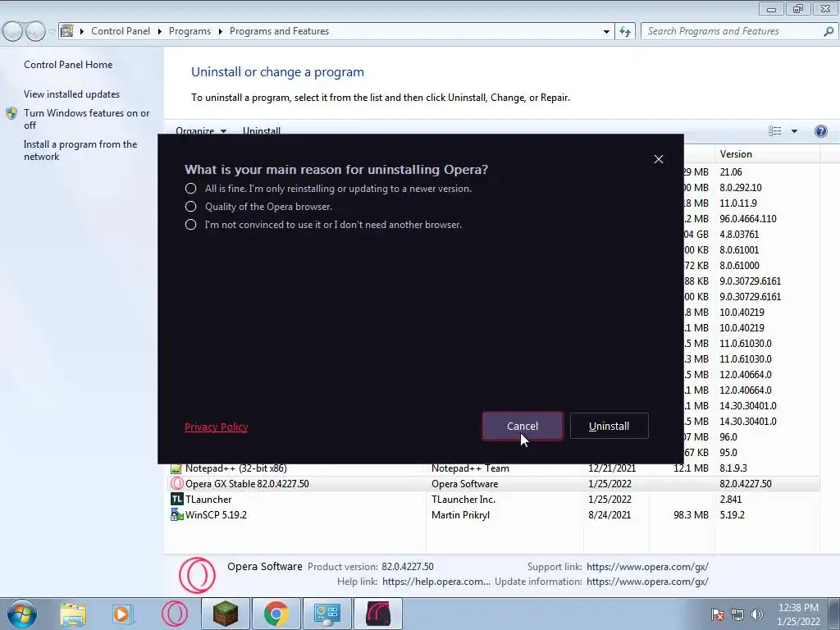Click the address bar refresh button
The image size is (840, 630).
625,31
